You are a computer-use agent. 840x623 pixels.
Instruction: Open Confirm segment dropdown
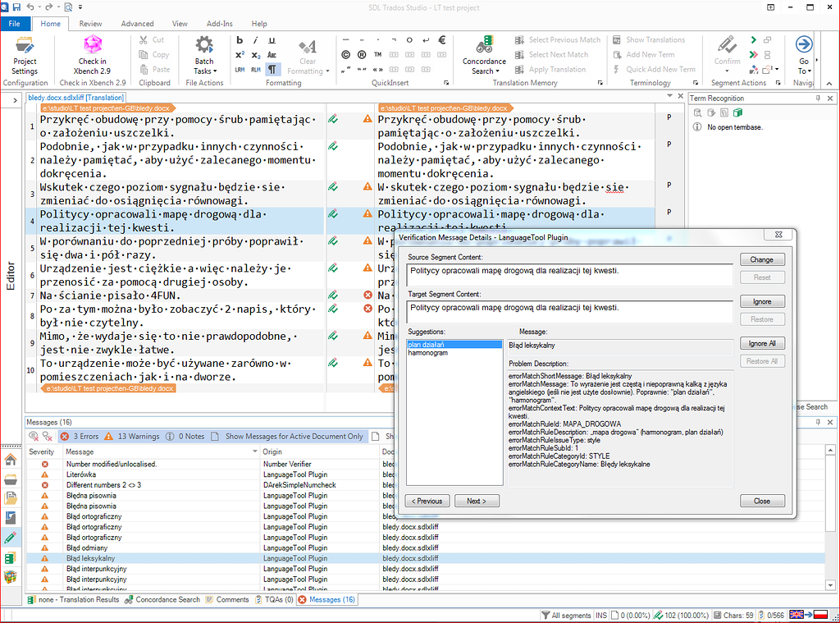(x=727, y=71)
